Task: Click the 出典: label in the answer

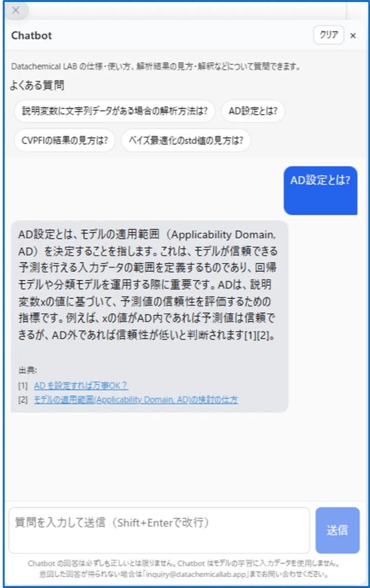Action: click(x=28, y=371)
